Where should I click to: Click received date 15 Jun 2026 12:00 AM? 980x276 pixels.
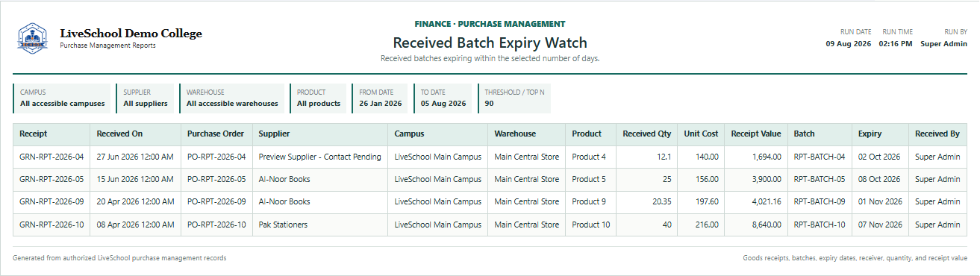pos(135,180)
